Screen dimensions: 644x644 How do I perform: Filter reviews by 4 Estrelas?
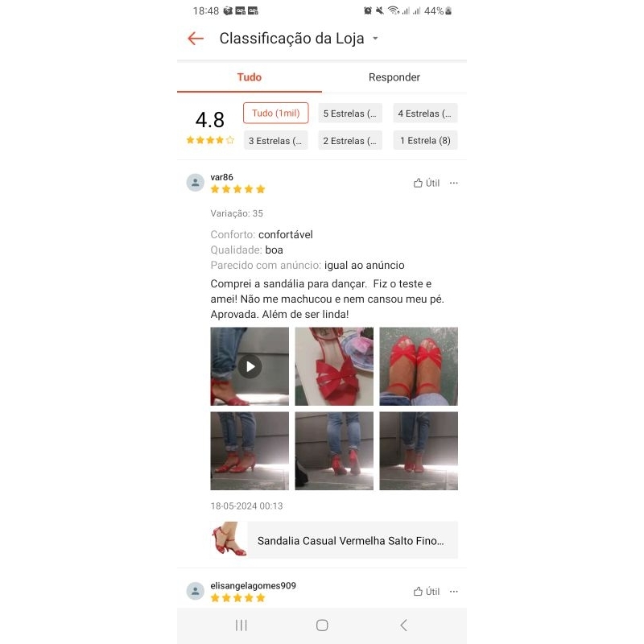click(425, 114)
